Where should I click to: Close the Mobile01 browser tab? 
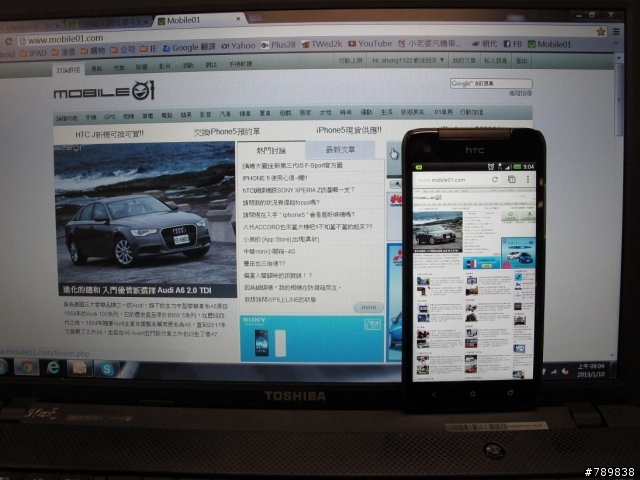[x=238, y=19]
